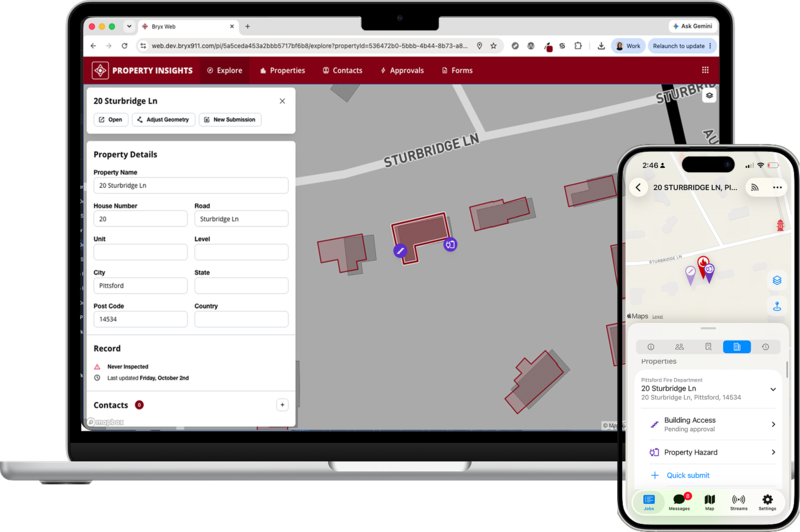
Task: Open Building Access row on phone
Action: pos(712,424)
